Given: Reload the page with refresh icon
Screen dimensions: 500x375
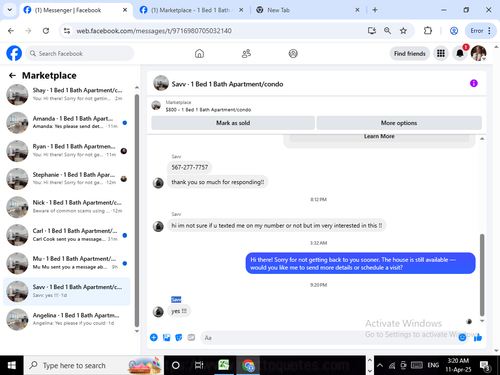Looking at the screenshot, I should tap(46, 31).
